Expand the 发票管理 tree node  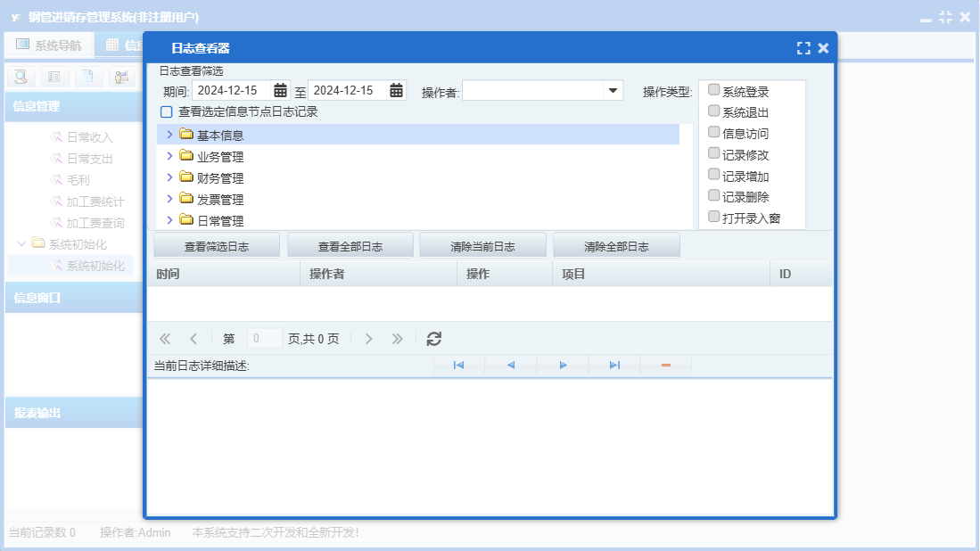[169, 199]
